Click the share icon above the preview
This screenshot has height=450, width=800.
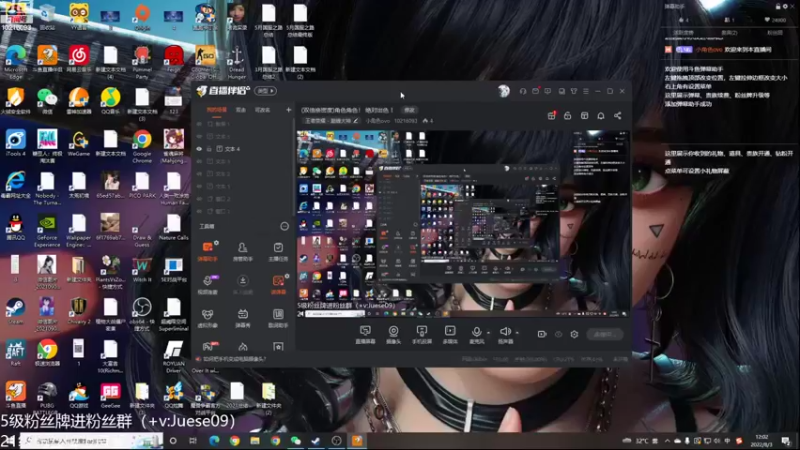coord(617,116)
